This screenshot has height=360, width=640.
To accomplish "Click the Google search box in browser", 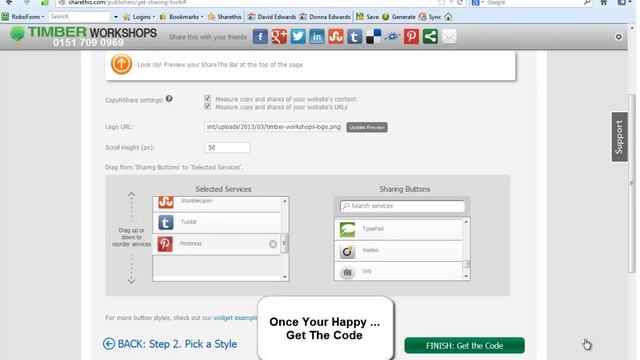I will [531, 3].
